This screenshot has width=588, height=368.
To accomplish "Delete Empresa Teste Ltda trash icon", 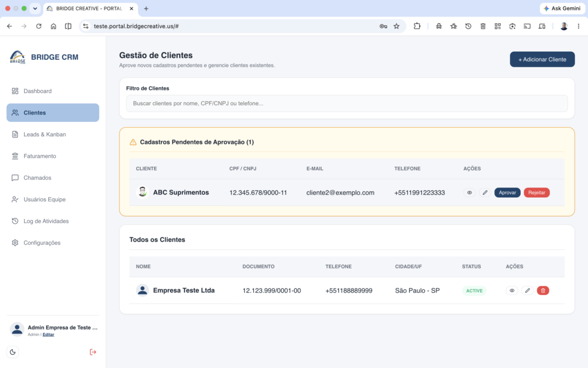I will (543, 290).
